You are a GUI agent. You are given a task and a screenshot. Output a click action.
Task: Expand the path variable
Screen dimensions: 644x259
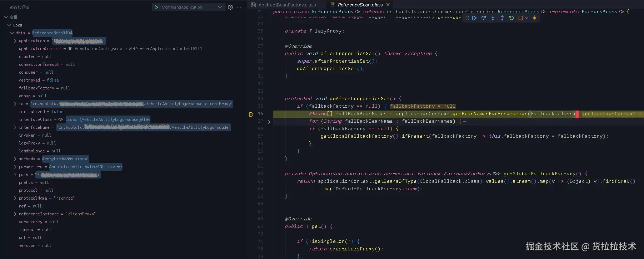click(x=15, y=175)
